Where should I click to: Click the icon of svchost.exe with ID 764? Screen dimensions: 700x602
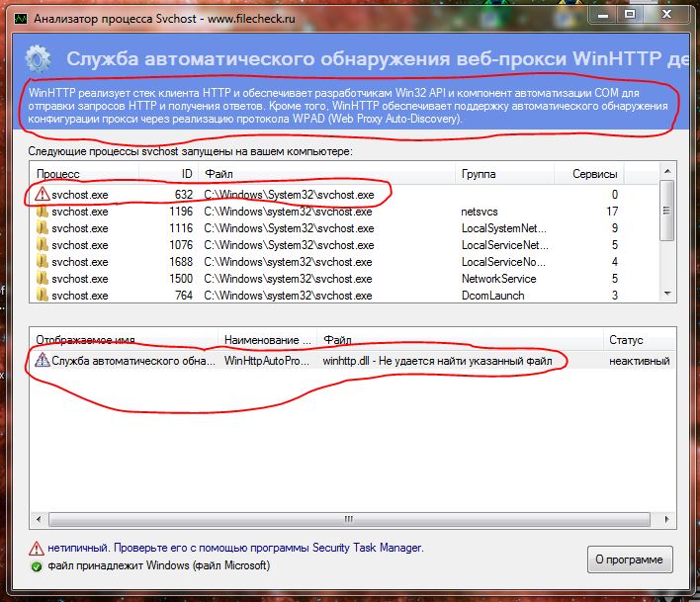coord(43,295)
